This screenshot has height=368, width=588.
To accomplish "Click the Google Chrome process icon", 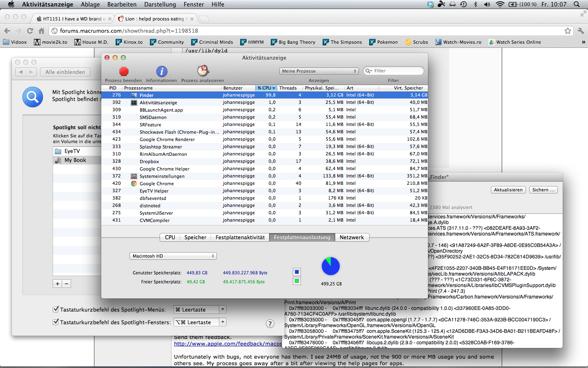I will tap(134, 184).
